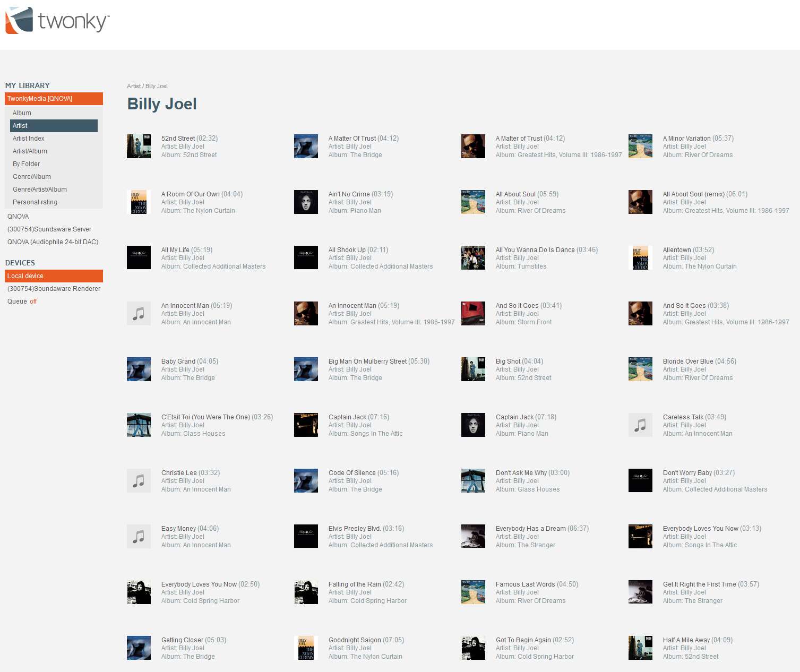The height and width of the screenshot is (672, 800).
Task: Play the song Big Man On Mulberry Street
Action: tap(367, 361)
